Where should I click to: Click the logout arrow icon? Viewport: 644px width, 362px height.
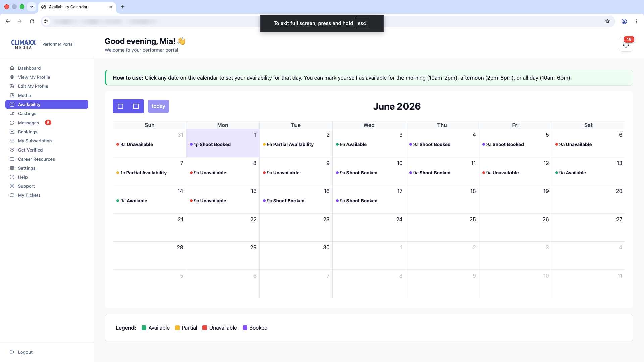coord(12,352)
